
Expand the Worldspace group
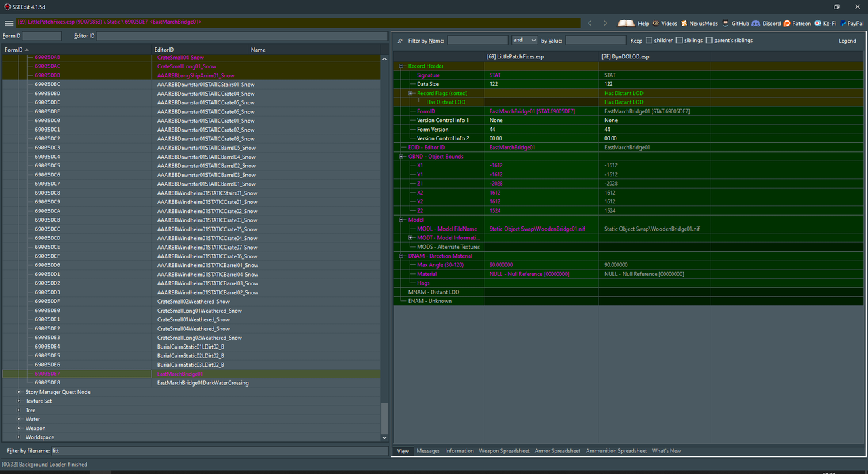pos(19,437)
